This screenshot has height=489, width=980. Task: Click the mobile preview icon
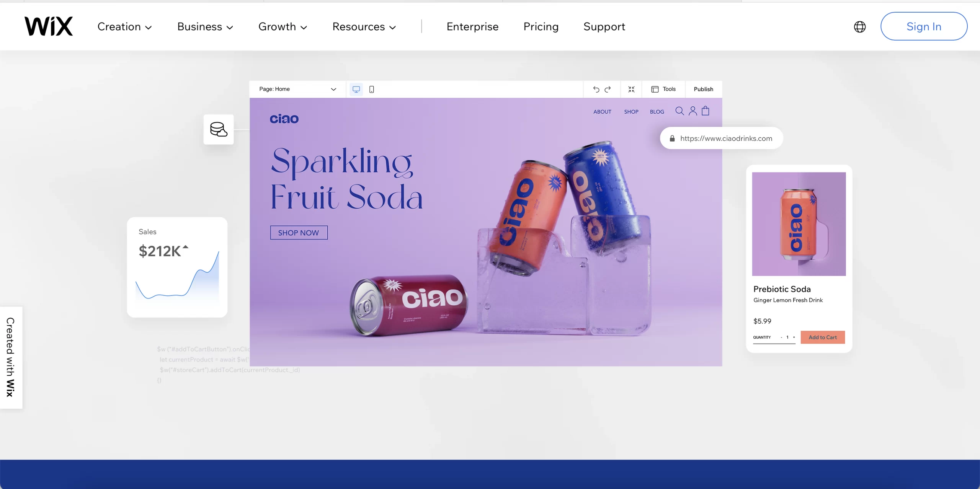[371, 89]
